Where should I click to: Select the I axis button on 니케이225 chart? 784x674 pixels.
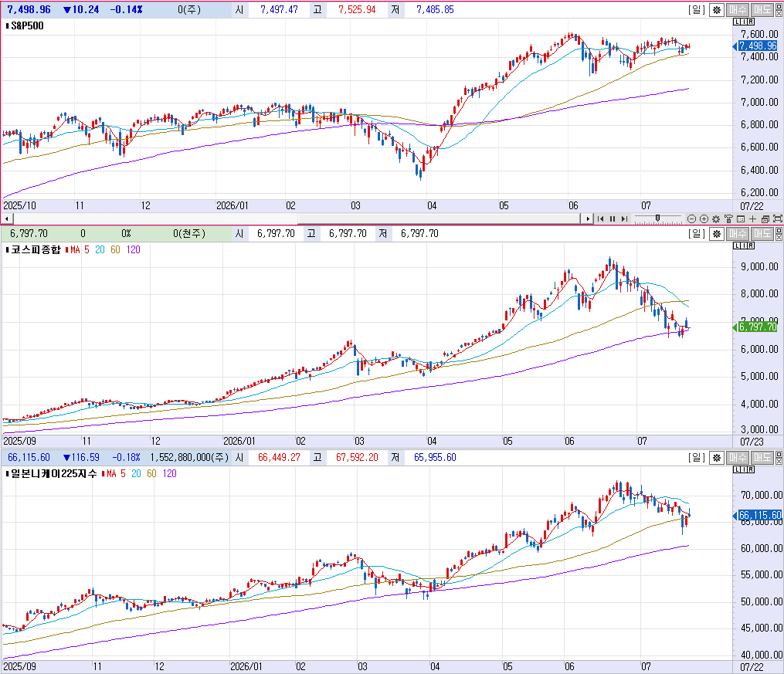[x=744, y=469]
